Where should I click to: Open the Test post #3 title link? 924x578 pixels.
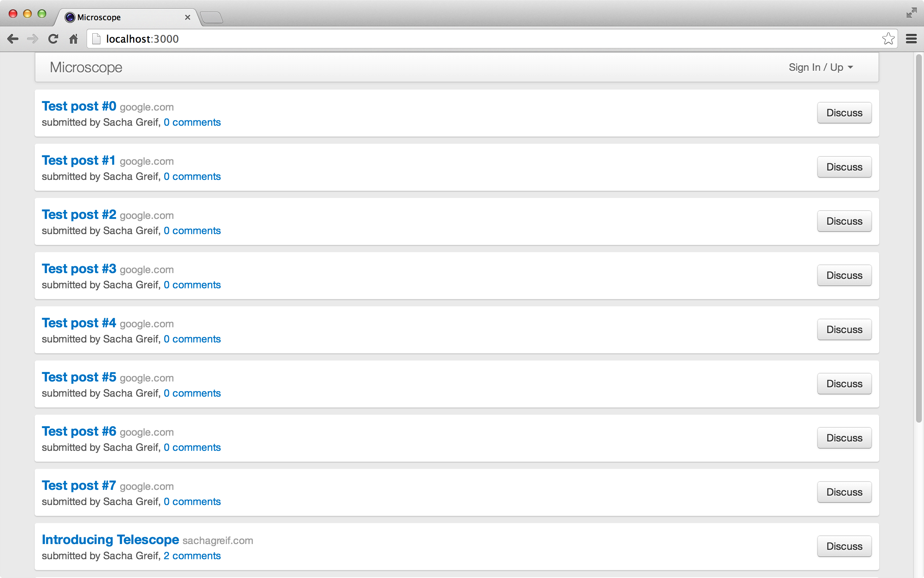pos(79,269)
